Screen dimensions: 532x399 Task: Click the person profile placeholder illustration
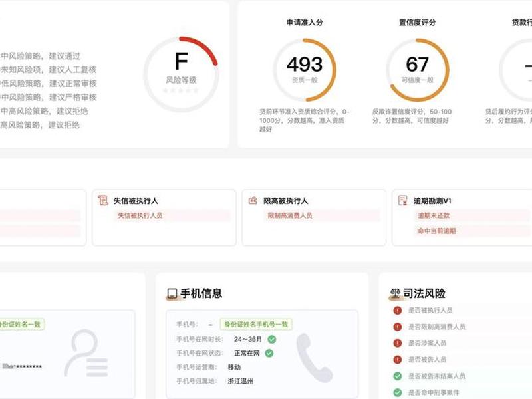86,353
